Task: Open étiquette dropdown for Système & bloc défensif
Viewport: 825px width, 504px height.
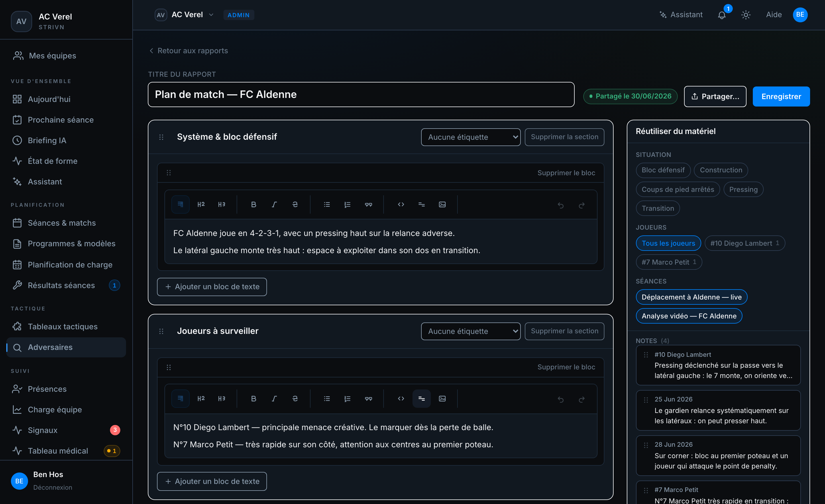Action: coord(470,137)
